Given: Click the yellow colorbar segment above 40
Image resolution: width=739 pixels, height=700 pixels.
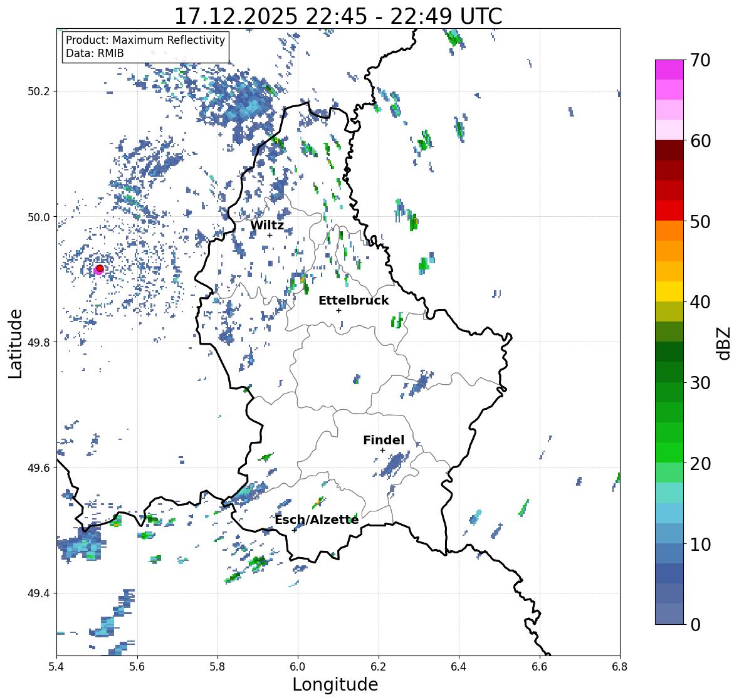Looking at the screenshot, I should point(669,291).
